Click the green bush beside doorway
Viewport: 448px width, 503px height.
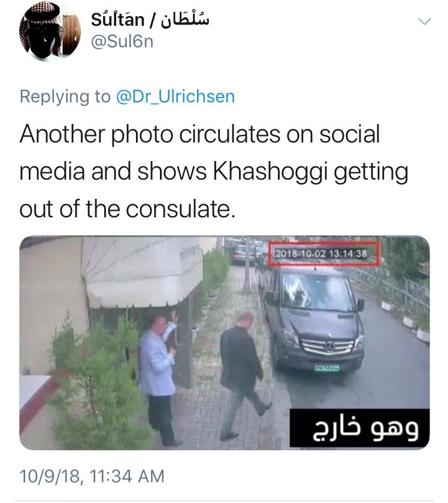coord(99,385)
